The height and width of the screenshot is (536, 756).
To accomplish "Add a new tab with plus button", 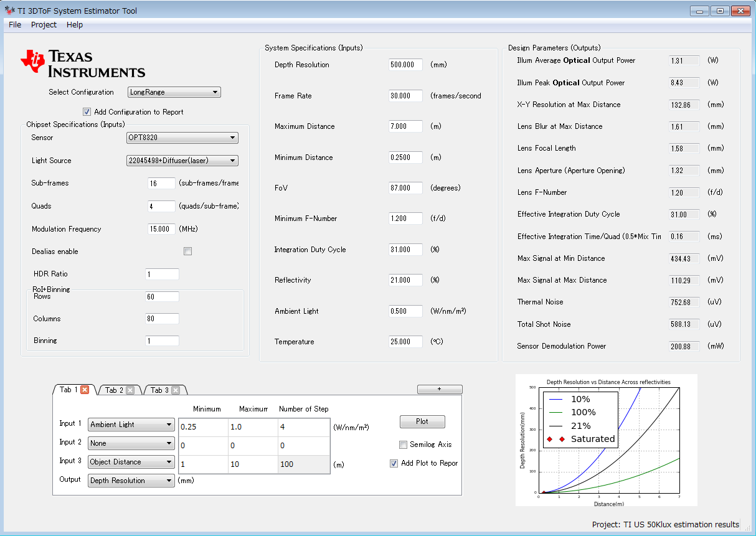I will point(440,389).
